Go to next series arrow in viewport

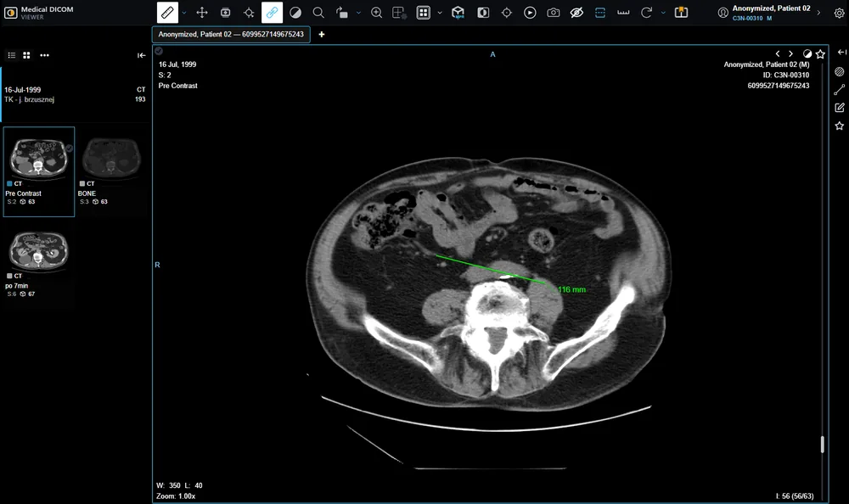pos(790,53)
